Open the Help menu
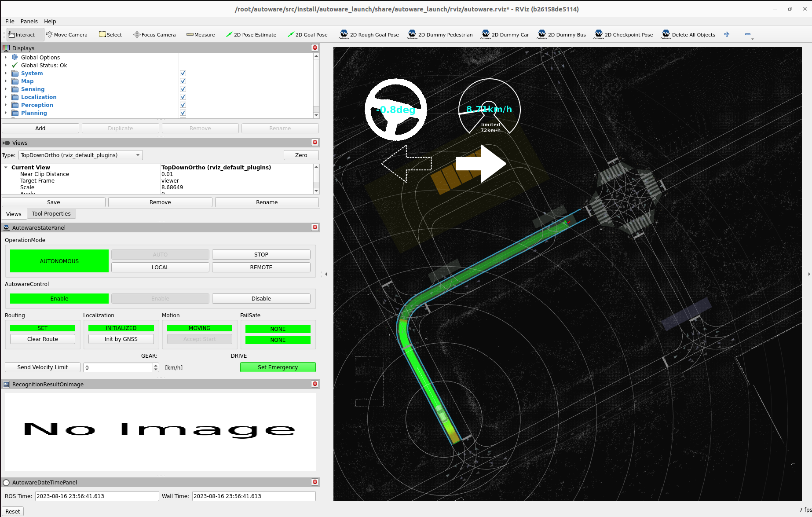Screen dimensions: 812x517 click(x=50, y=21)
